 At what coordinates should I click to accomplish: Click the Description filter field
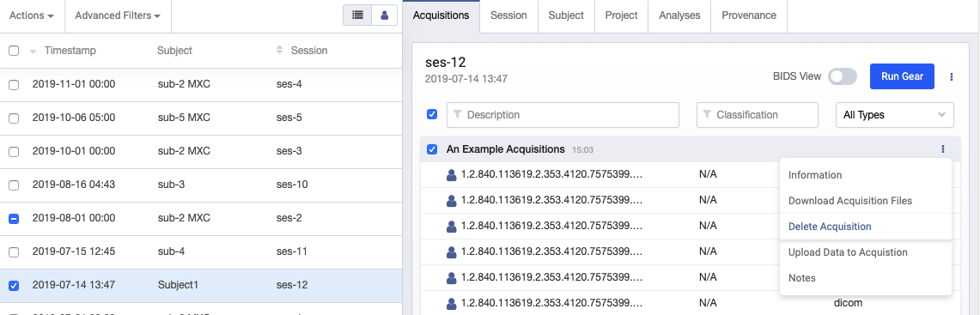click(x=563, y=115)
